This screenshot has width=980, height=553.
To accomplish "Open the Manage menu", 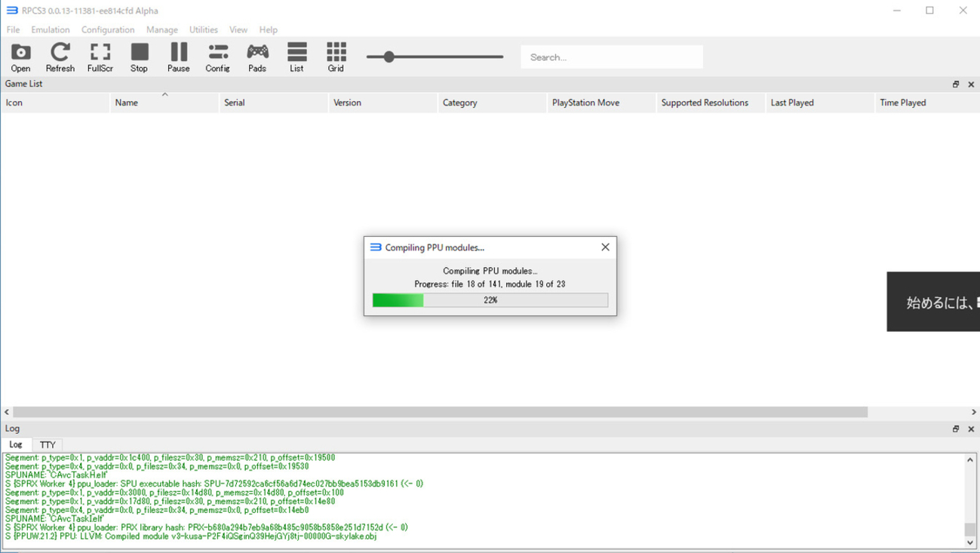I will coord(162,29).
